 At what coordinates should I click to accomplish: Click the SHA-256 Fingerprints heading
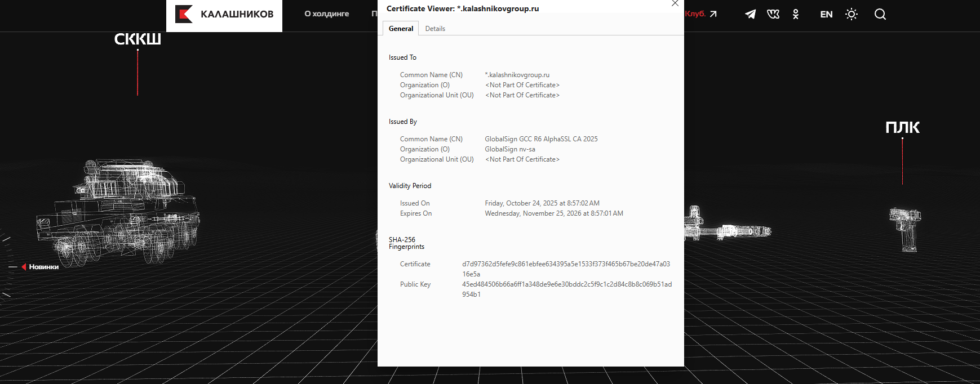[x=406, y=243]
